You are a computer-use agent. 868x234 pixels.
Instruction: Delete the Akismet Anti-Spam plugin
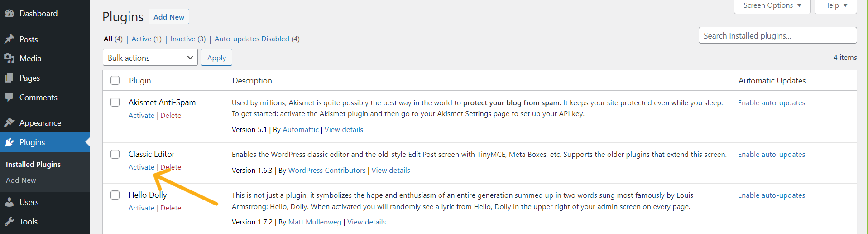tap(171, 116)
